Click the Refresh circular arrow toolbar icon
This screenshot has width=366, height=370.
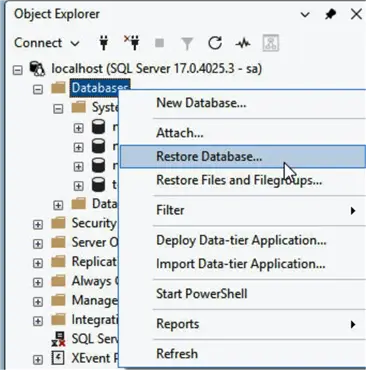click(x=215, y=43)
